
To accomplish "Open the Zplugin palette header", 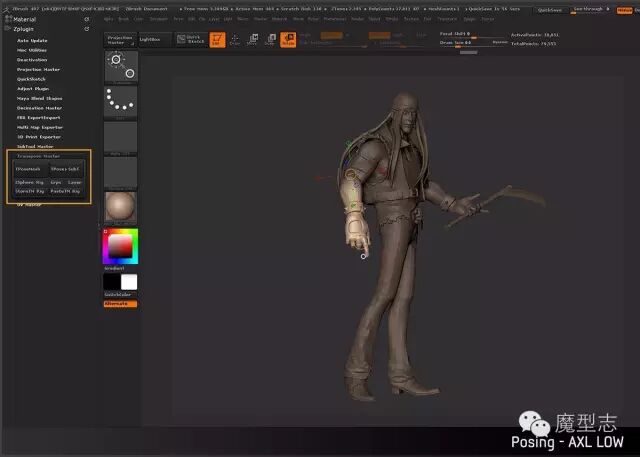I will [23, 29].
